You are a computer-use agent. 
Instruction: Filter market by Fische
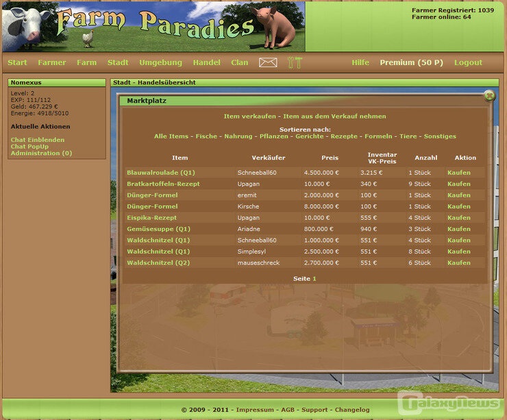point(206,136)
